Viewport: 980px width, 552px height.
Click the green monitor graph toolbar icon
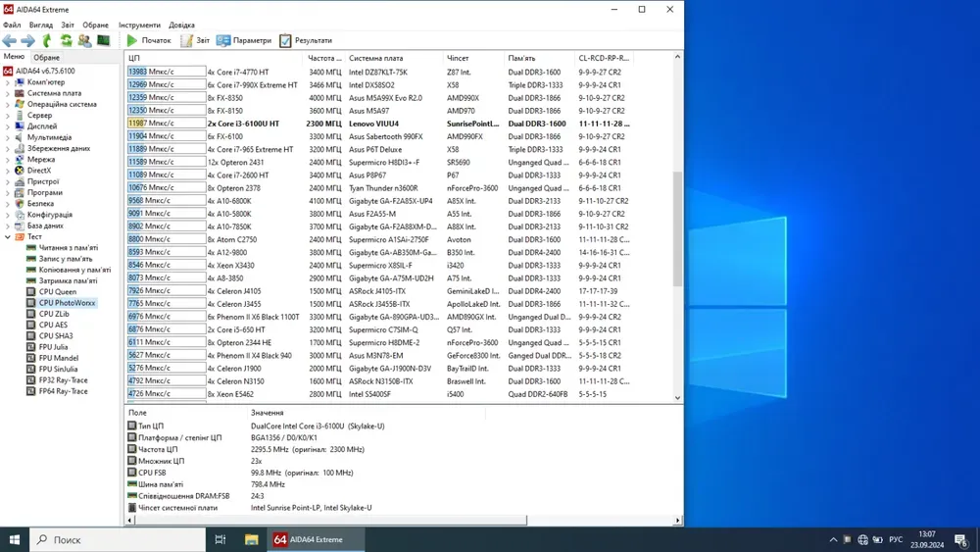click(x=103, y=40)
